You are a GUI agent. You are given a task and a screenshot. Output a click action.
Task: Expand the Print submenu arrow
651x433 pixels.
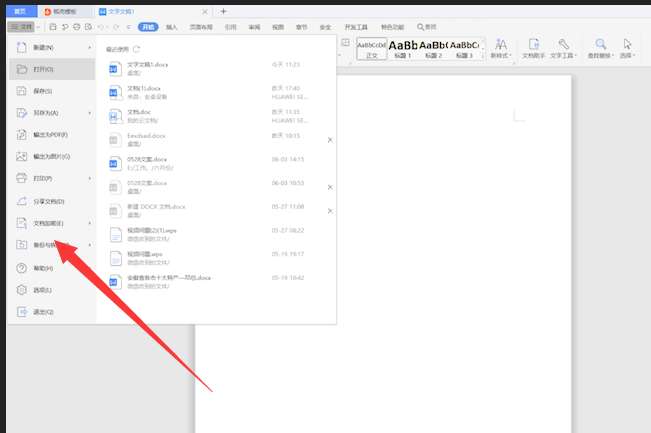[90, 179]
